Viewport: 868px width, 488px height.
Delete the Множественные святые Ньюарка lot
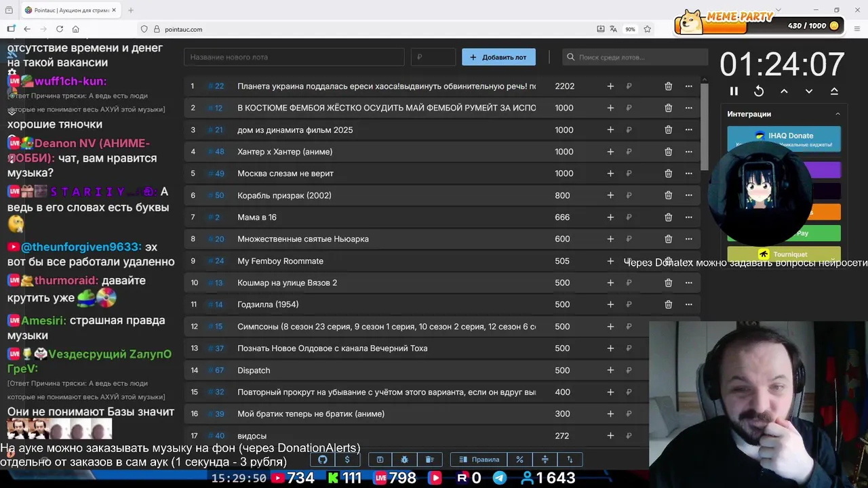pyautogui.click(x=668, y=239)
